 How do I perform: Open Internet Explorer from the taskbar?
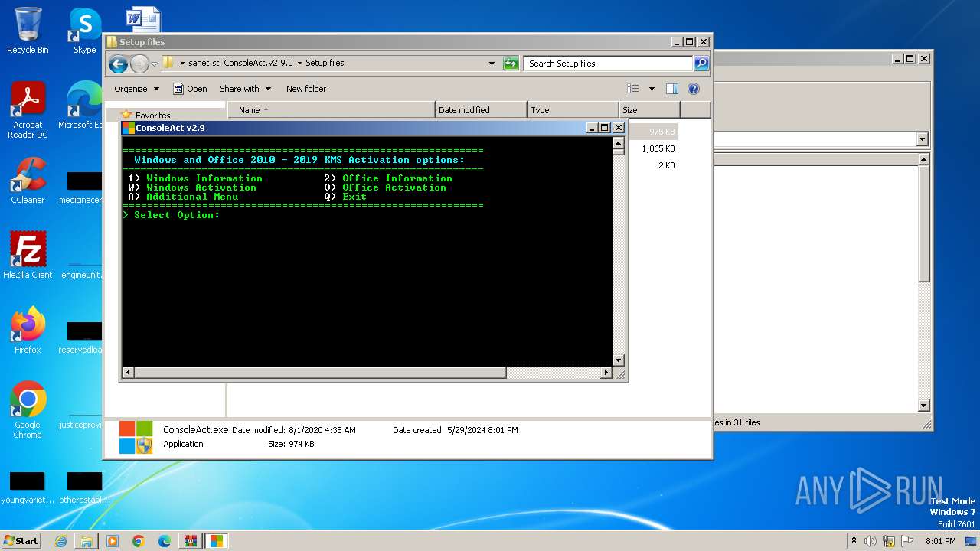point(60,541)
